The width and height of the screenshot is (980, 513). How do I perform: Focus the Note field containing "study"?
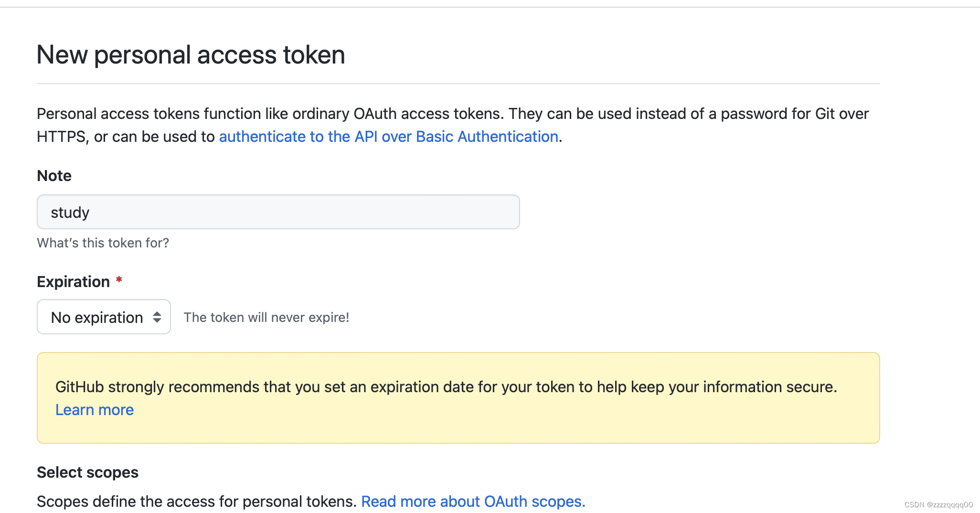coord(278,212)
